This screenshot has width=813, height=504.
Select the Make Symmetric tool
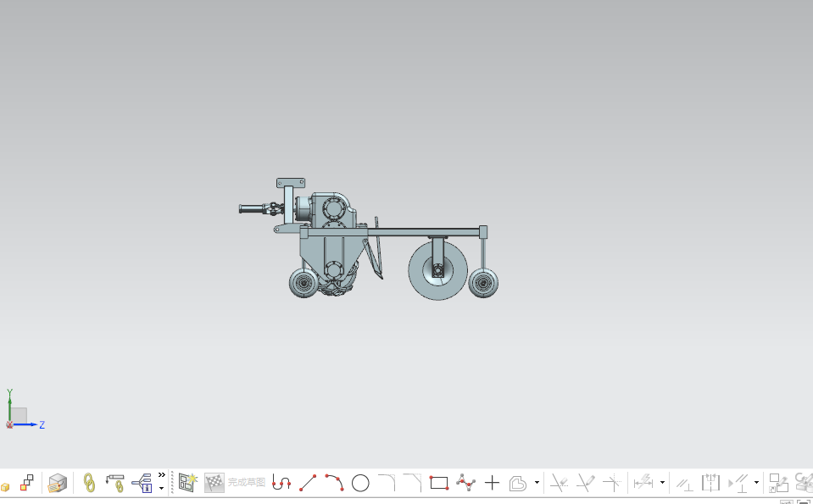tap(711, 483)
